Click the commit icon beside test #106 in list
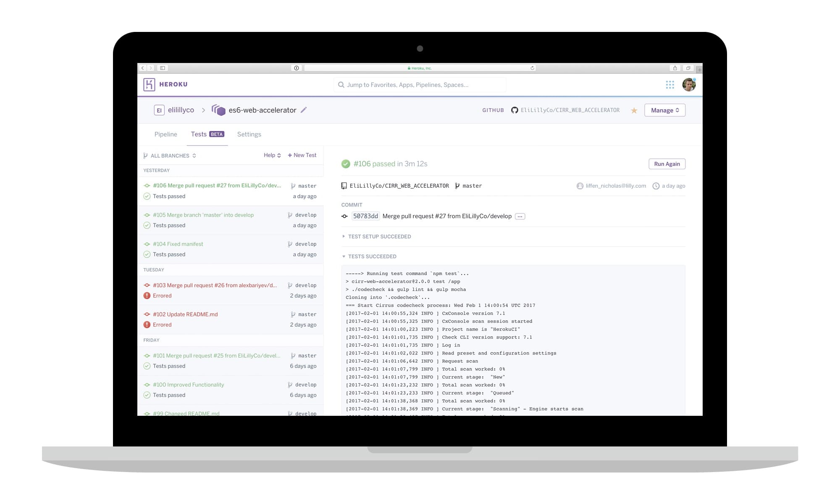 [147, 186]
